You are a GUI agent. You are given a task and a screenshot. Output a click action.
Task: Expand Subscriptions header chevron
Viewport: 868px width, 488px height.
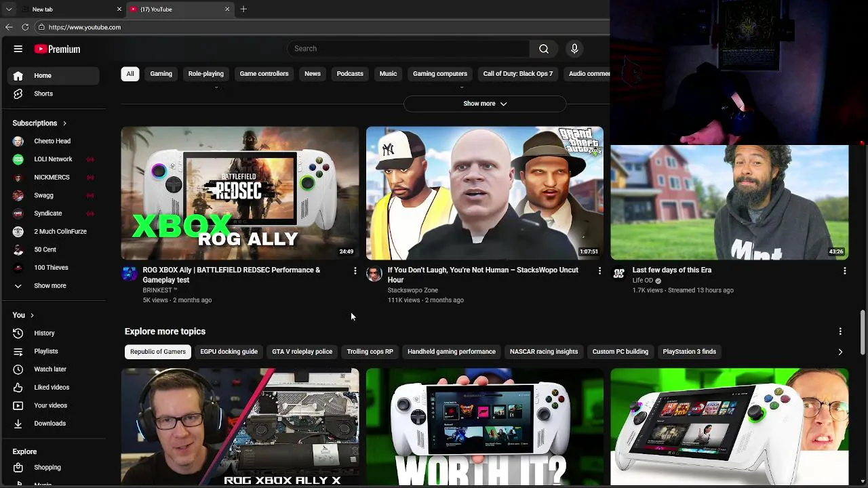(64, 123)
